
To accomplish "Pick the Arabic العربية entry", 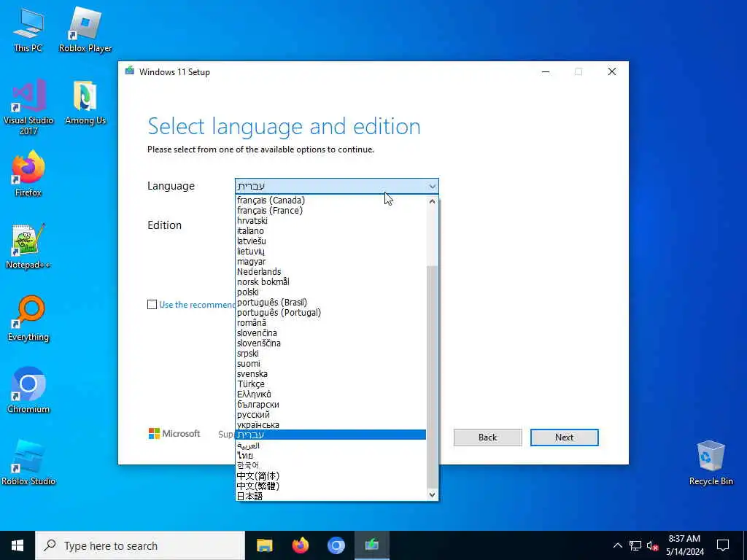I will [330, 446].
